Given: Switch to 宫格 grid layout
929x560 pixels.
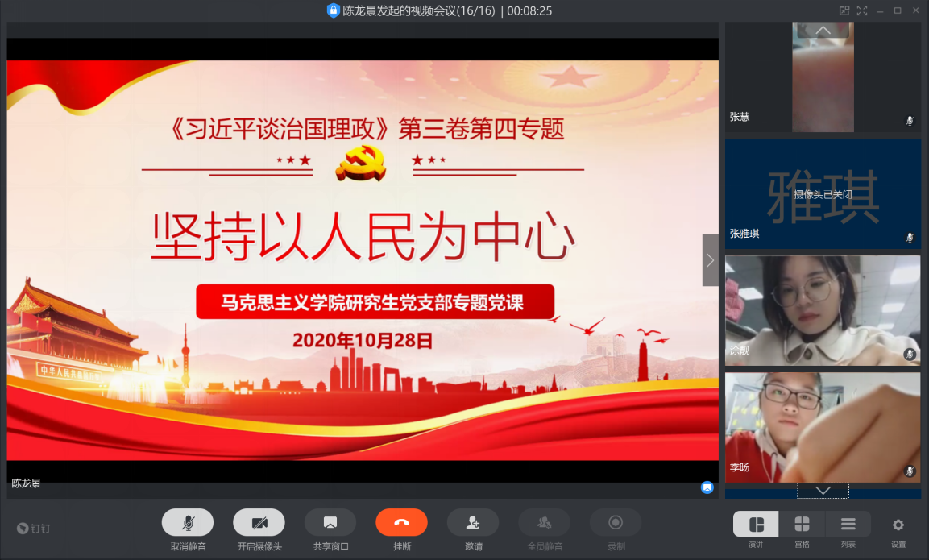Looking at the screenshot, I should pos(802,525).
